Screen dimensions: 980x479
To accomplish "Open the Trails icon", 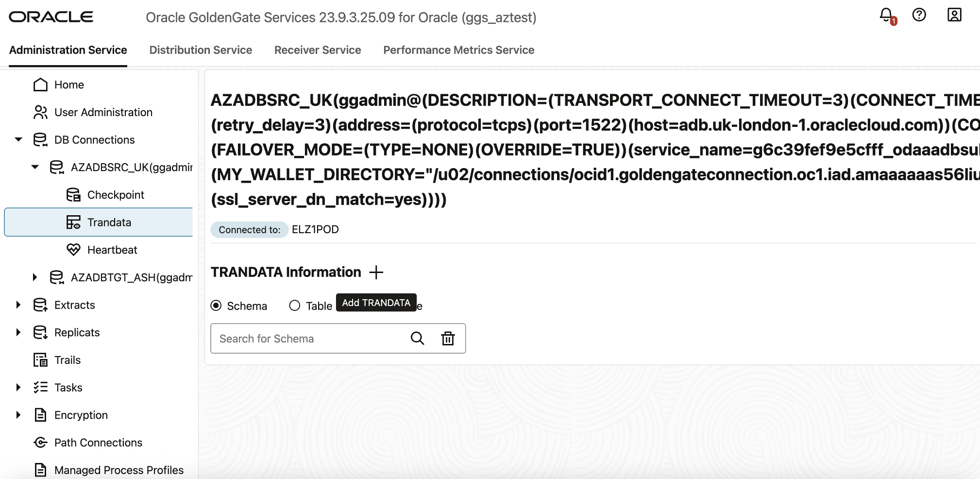I will 40,360.
